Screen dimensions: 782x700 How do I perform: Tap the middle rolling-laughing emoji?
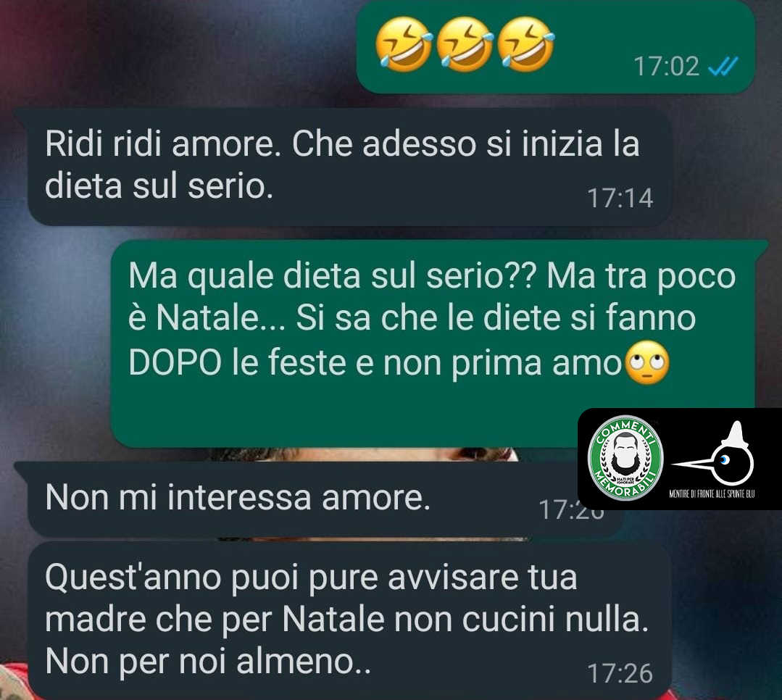click(x=465, y=44)
